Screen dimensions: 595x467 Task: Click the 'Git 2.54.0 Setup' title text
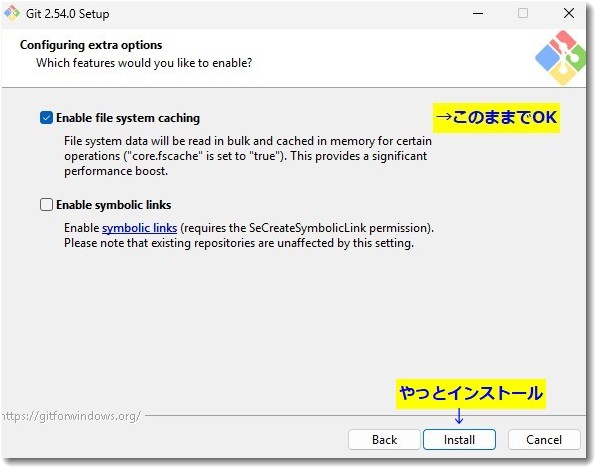[x=68, y=14]
